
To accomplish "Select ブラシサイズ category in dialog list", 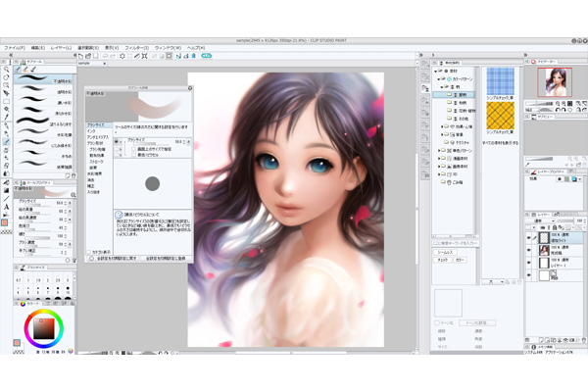I will click(97, 125).
